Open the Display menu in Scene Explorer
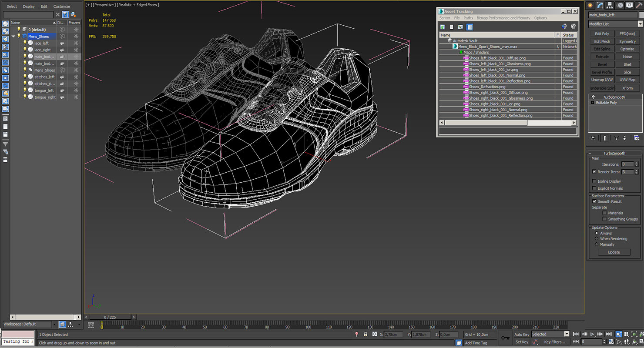The image size is (644, 348). point(29,7)
